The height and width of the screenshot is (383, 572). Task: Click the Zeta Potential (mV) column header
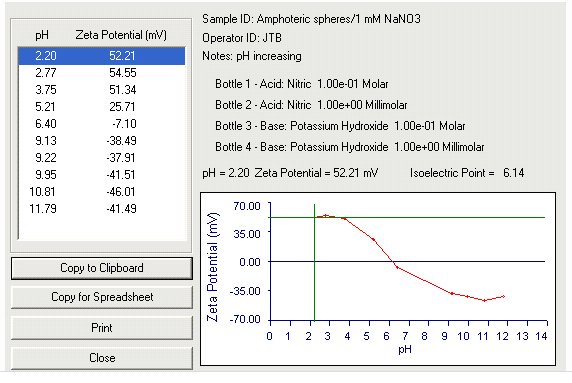[121, 35]
